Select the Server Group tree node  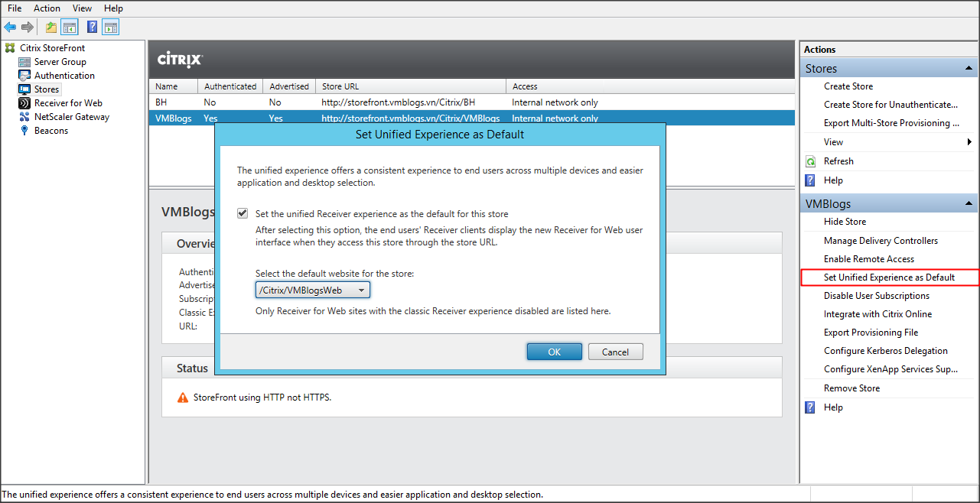coord(60,62)
